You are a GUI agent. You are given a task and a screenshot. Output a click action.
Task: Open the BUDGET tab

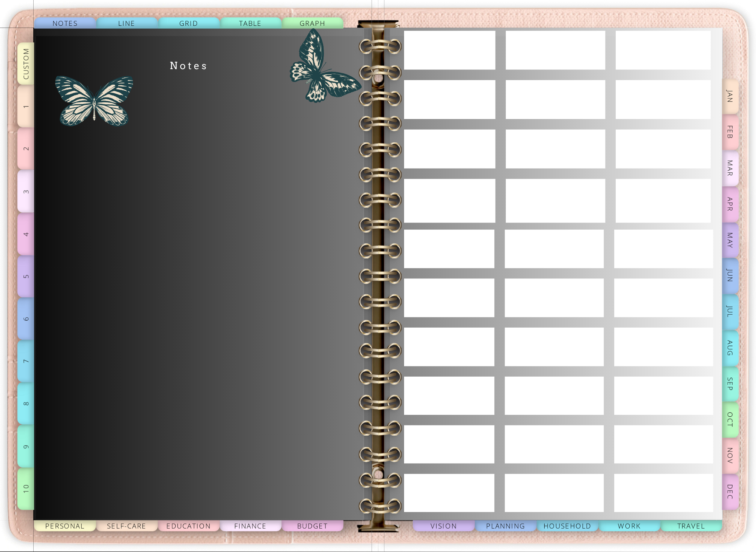point(312,526)
